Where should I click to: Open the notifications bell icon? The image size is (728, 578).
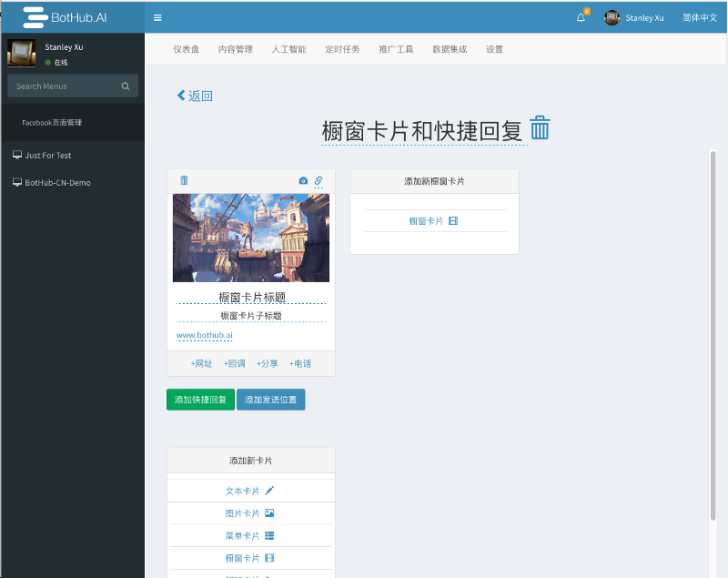[581, 17]
